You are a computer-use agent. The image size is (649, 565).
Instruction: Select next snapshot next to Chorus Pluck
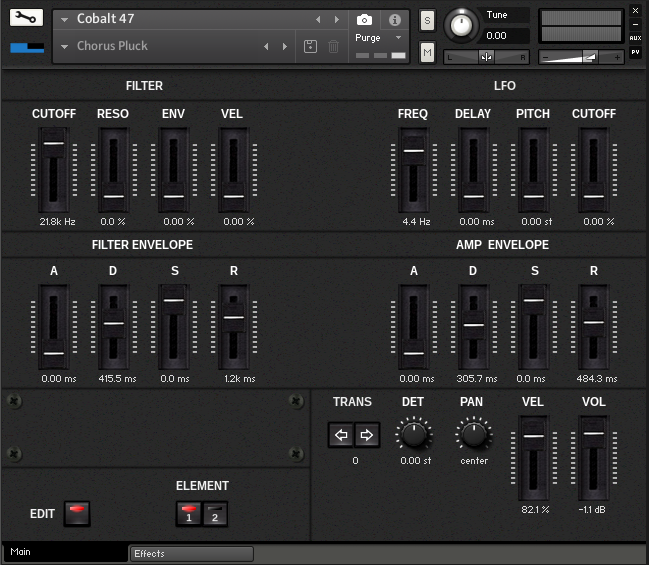284,46
